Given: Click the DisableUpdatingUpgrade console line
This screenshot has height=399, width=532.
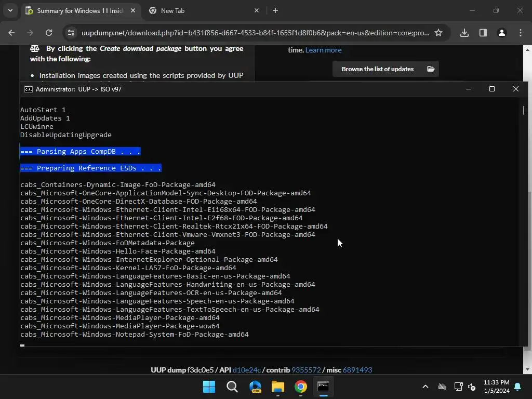Looking at the screenshot, I should point(66,135).
